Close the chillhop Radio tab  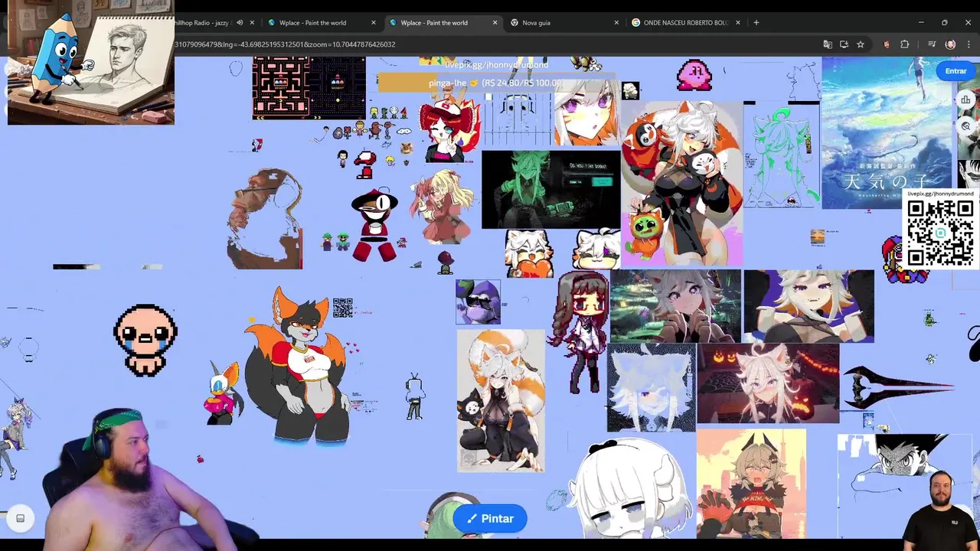(252, 22)
